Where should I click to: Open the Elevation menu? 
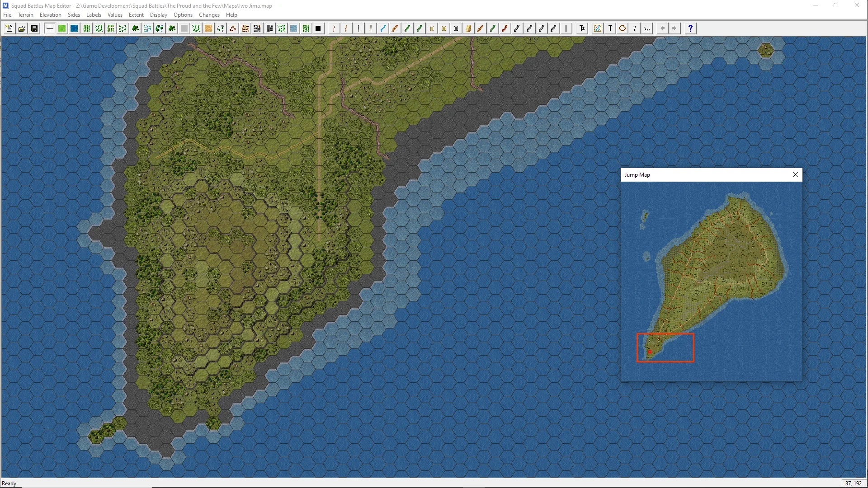50,15
